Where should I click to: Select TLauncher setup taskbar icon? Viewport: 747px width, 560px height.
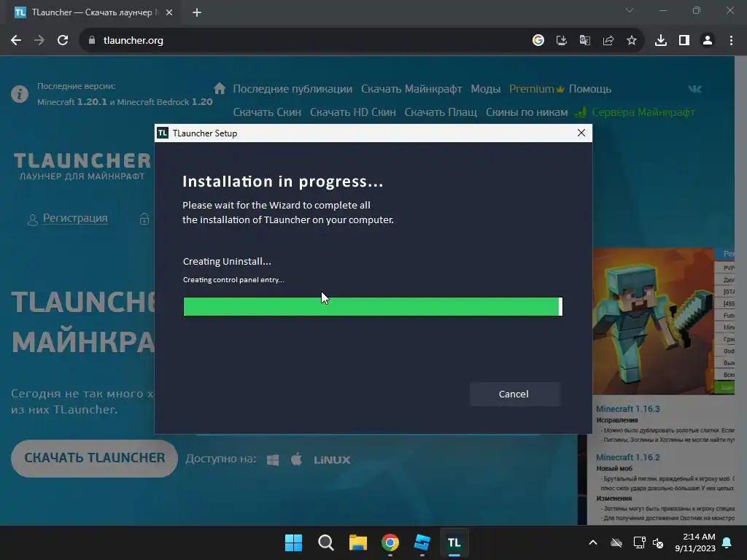(x=454, y=542)
